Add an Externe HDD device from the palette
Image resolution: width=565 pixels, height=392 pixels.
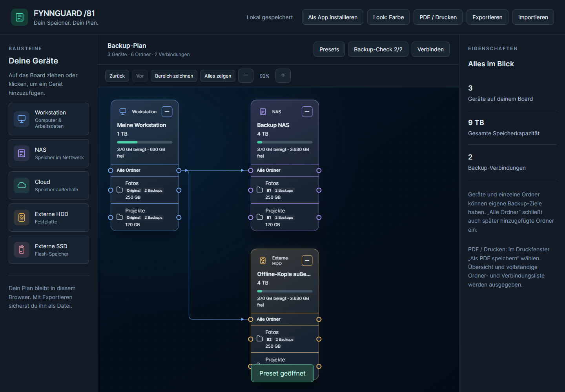(x=49, y=218)
